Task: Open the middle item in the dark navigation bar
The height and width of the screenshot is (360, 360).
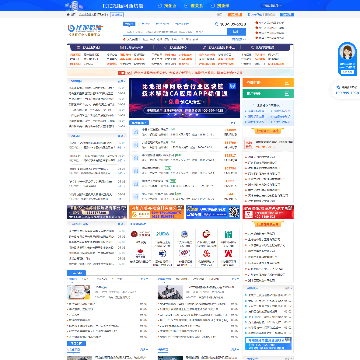Action: [x=176, y=47]
